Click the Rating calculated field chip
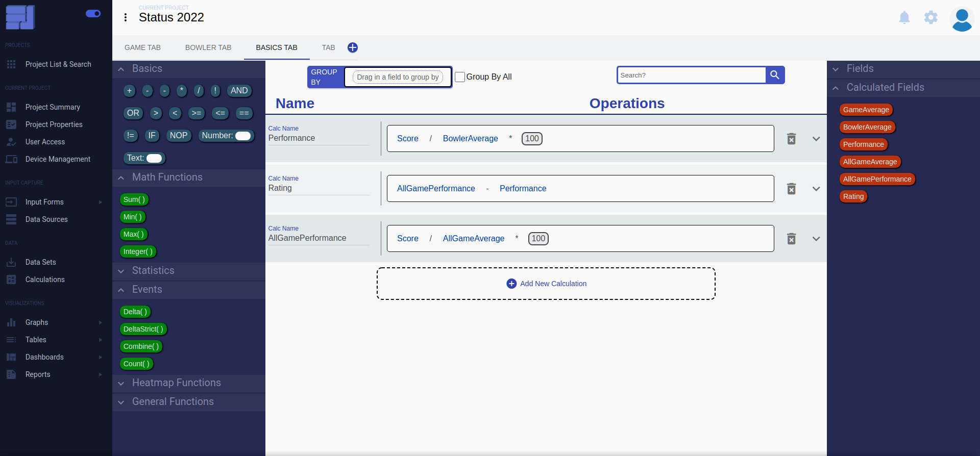This screenshot has height=456, width=980. [853, 196]
